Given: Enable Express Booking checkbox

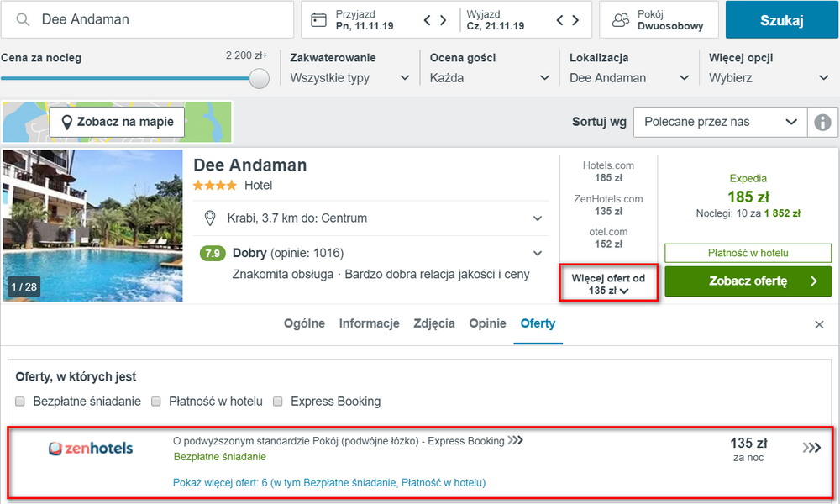Looking at the screenshot, I should 277,402.
